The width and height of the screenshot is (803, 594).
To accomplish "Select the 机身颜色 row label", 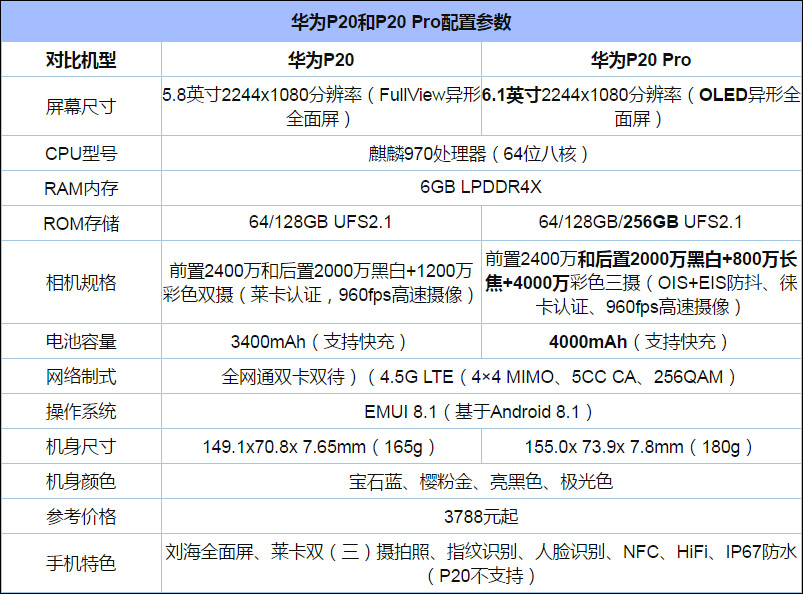I will [81, 481].
